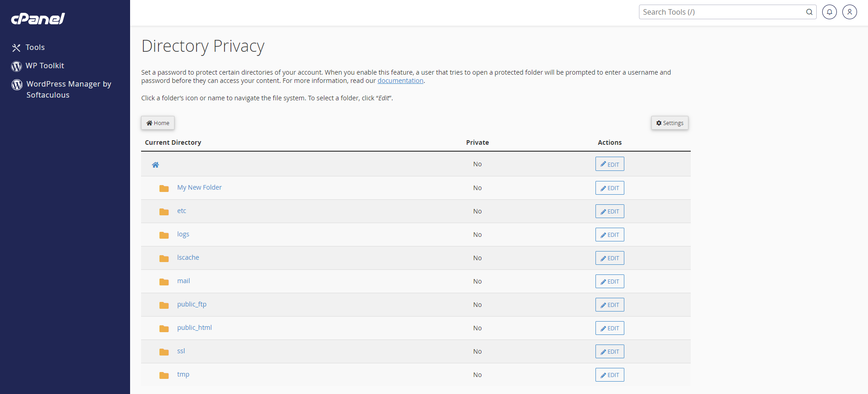Click the home directory icon in table
868x394 pixels.
click(x=155, y=164)
